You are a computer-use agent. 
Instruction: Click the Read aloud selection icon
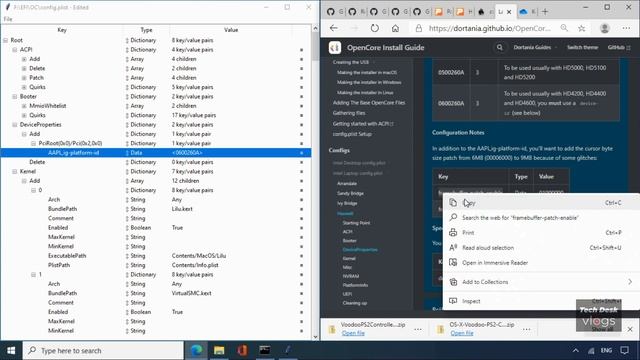pyautogui.click(x=453, y=247)
